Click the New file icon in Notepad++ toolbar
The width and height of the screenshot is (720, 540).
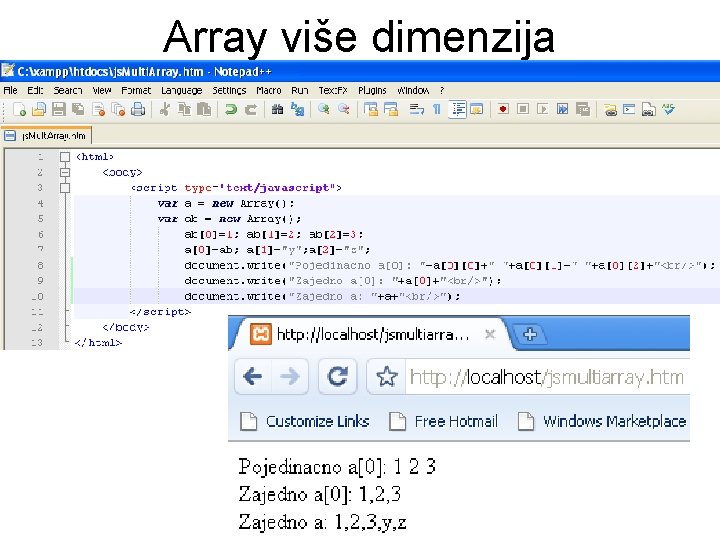[19, 109]
